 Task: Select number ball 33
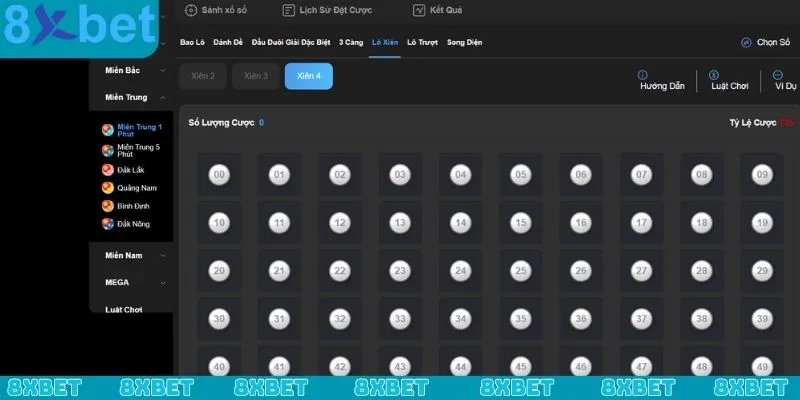400,319
